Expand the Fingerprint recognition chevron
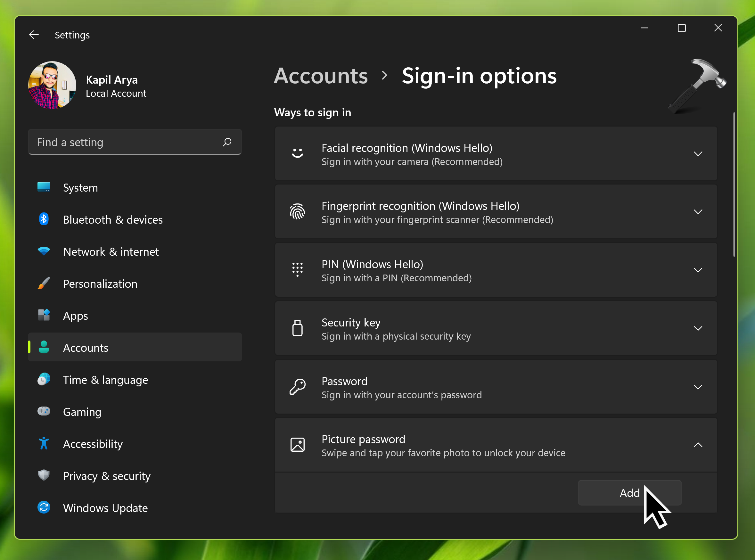This screenshot has height=560, width=755. (698, 212)
